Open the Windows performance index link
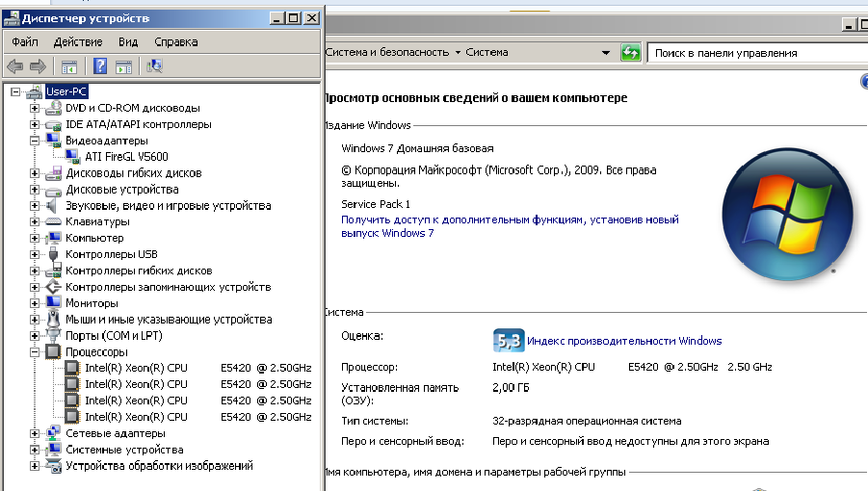868x491 pixels. click(624, 341)
